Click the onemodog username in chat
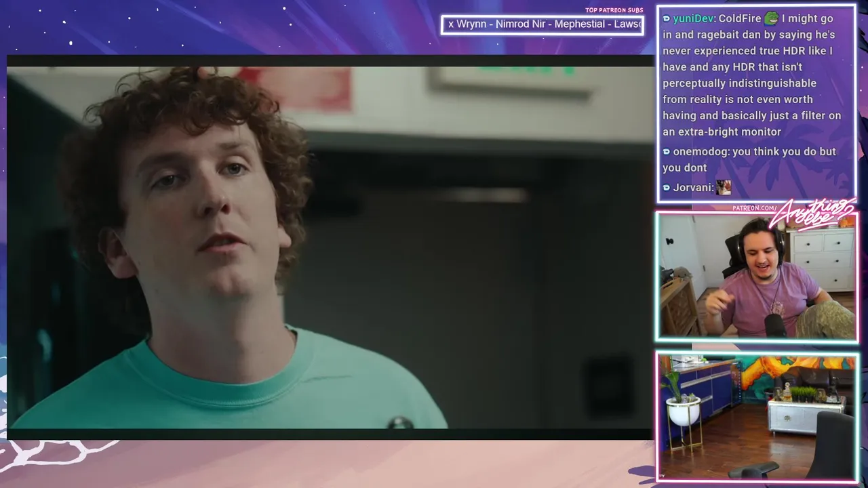 [701, 151]
